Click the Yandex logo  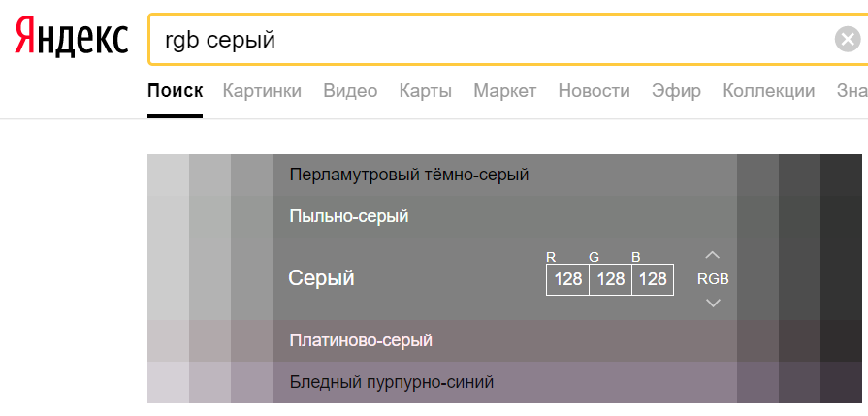coord(72,39)
